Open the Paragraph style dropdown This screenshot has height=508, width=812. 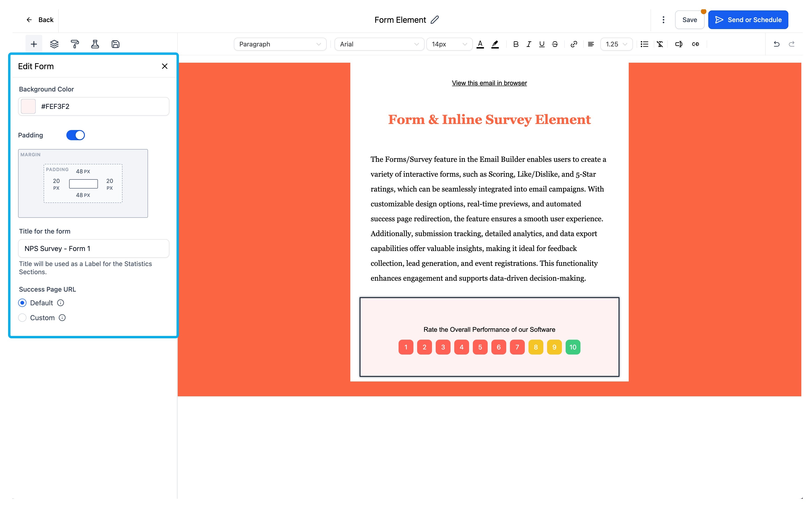click(280, 44)
